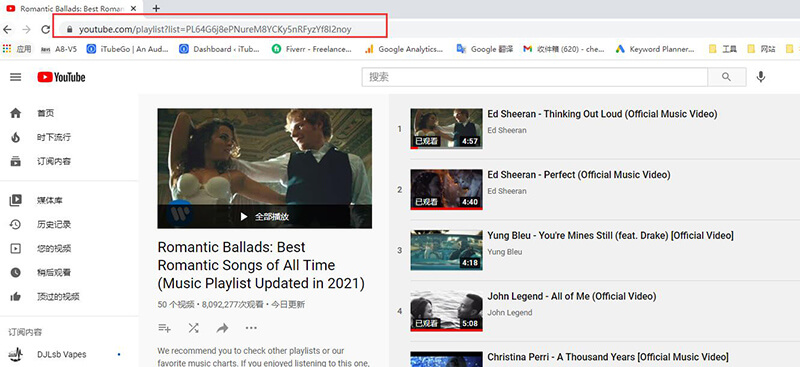The width and height of the screenshot is (800, 367).
Task: Open Keyword Planner bookmark
Action: coord(656,49)
